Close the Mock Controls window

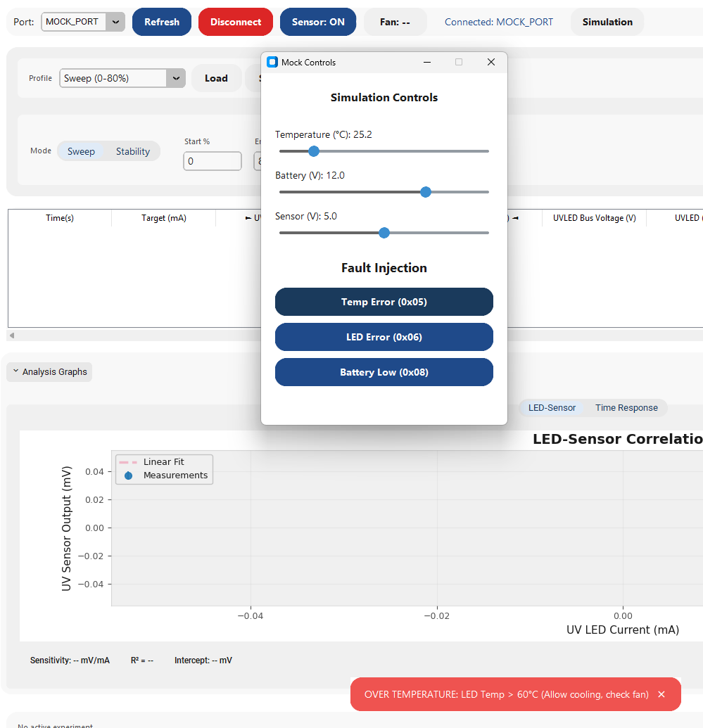pos(491,62)
